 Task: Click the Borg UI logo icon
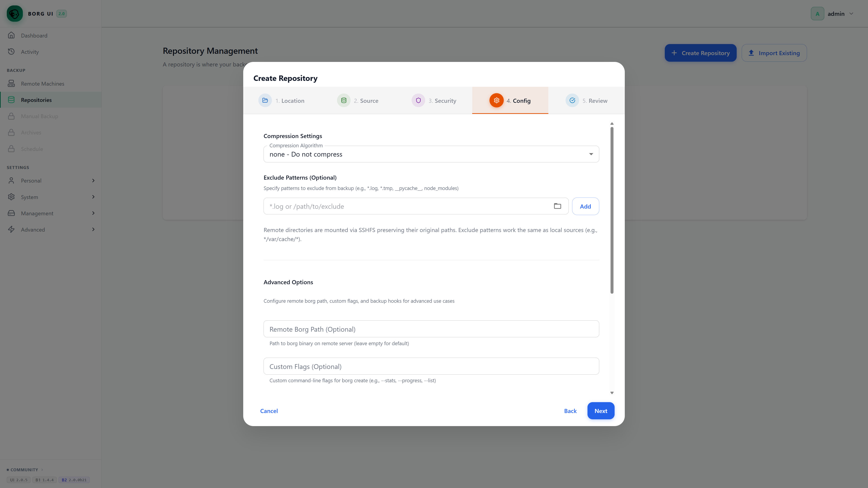(15, 14)
